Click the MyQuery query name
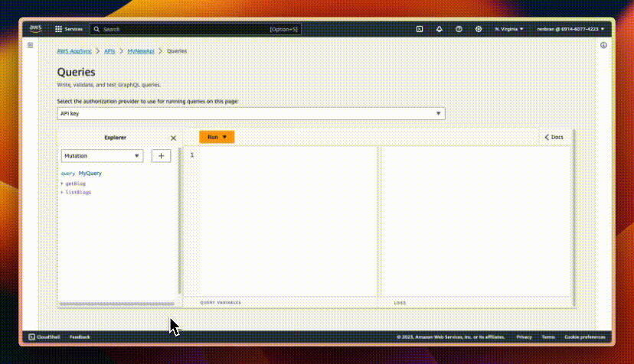Image resolution: width=634 pixels, height=364 pixels. pos(90,174)
